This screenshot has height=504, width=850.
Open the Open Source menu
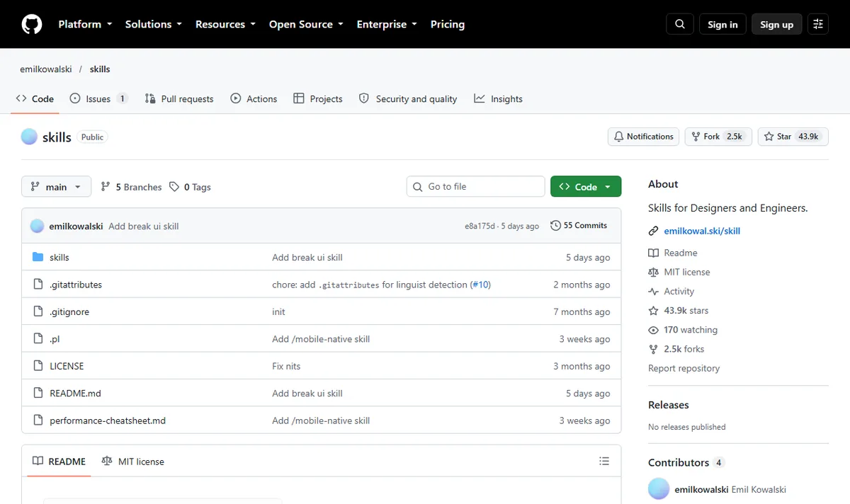pyautogui.click(x=306, y=24)
